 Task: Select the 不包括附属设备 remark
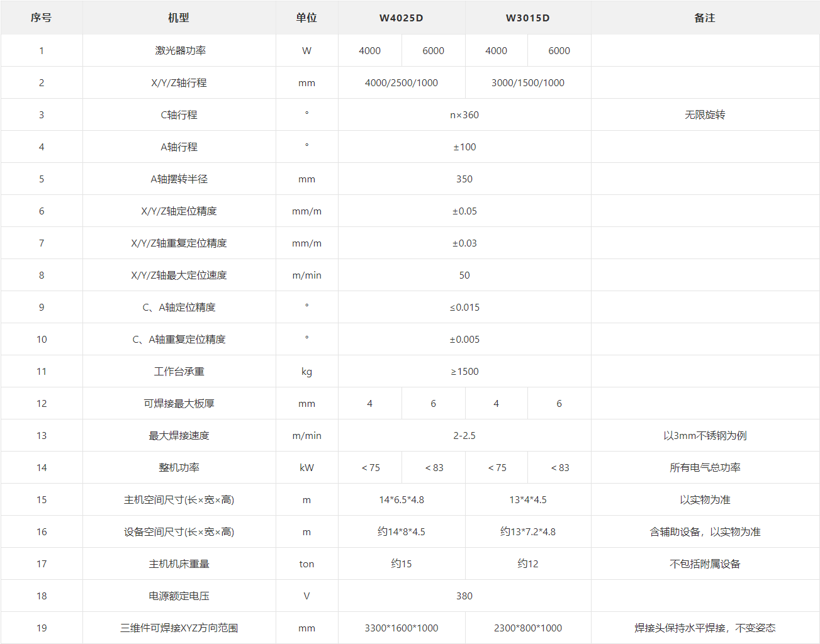tap(705, 563)
